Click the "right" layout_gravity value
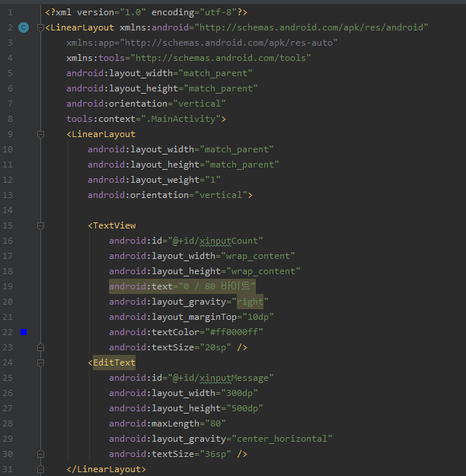 coord(250,302)
